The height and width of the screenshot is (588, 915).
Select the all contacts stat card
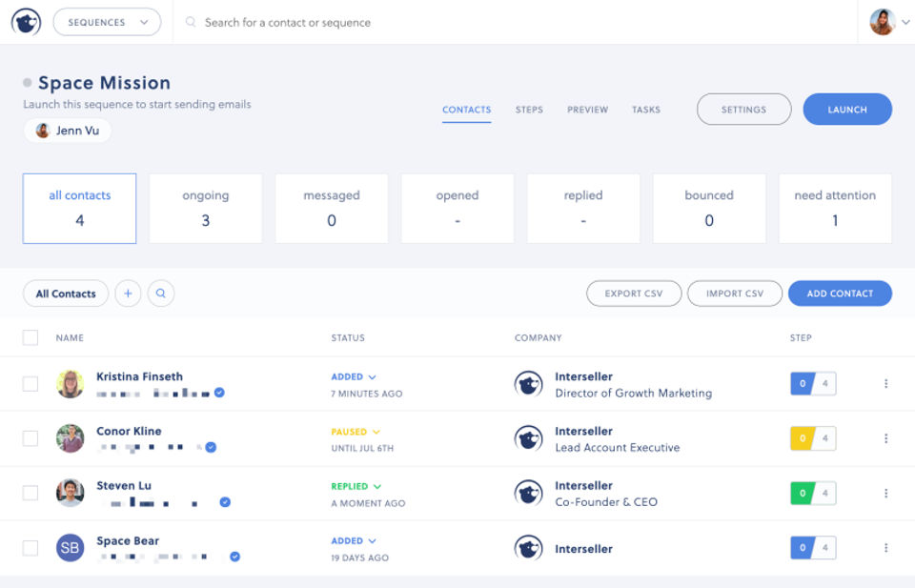(x=79, y=209)
